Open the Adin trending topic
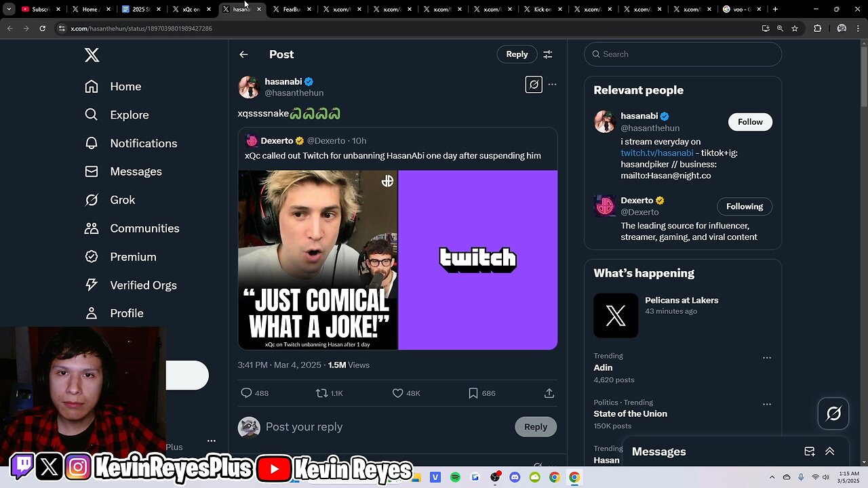This screenshot has width=868, height=488. [x=603, y=368]
